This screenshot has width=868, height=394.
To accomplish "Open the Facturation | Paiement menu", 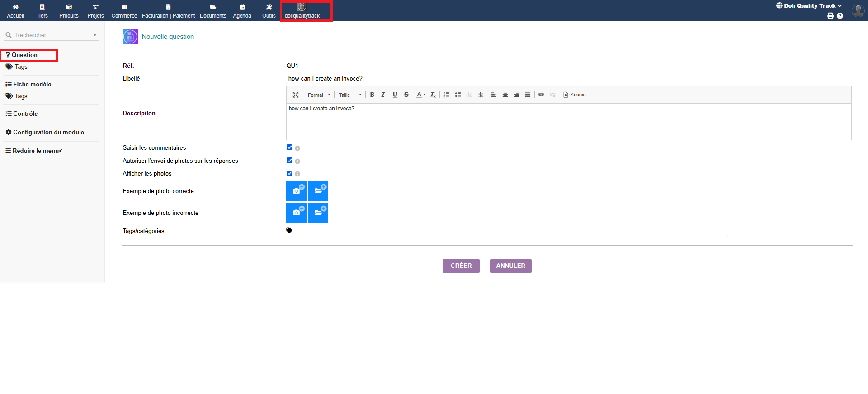I will click(x=168, y=11).
